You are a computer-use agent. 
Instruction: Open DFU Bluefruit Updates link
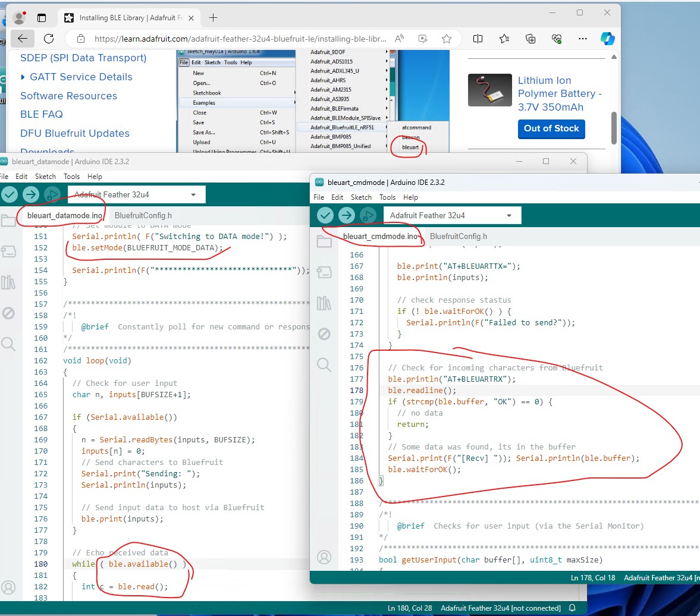75,133
